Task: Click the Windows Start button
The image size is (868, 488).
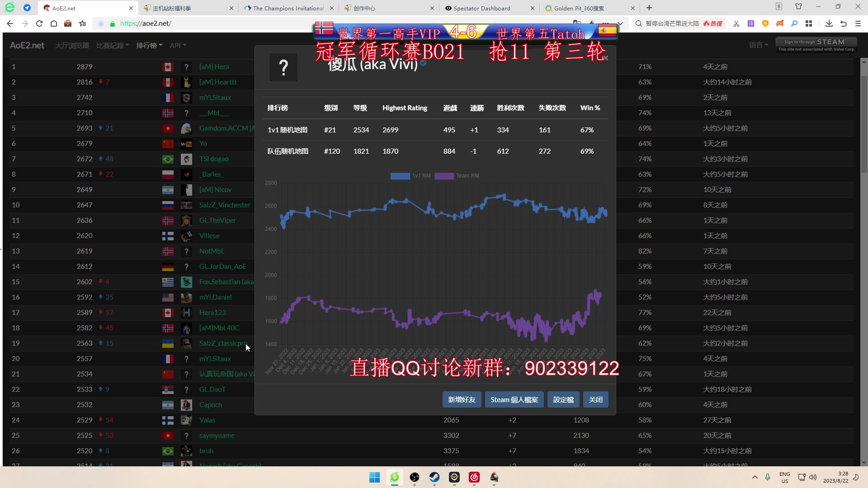Action: 375,477
